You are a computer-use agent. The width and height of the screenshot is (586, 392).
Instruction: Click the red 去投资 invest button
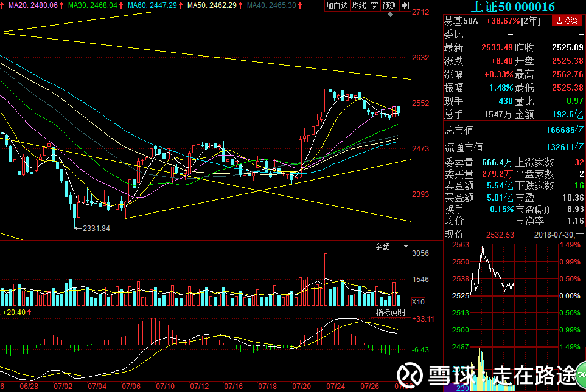pyautogui.click(x=567, y=21)
